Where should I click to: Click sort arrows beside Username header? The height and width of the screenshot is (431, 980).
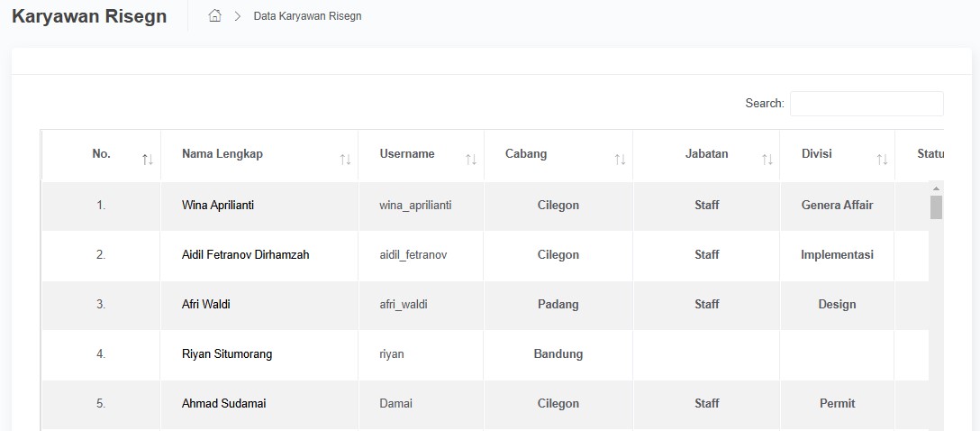coord(471,160)
